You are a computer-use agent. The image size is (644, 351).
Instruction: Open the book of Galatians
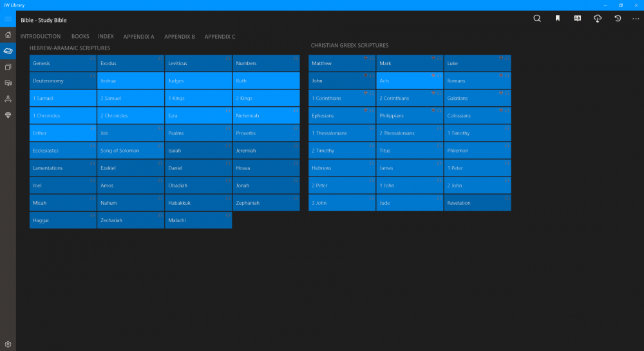478,98
